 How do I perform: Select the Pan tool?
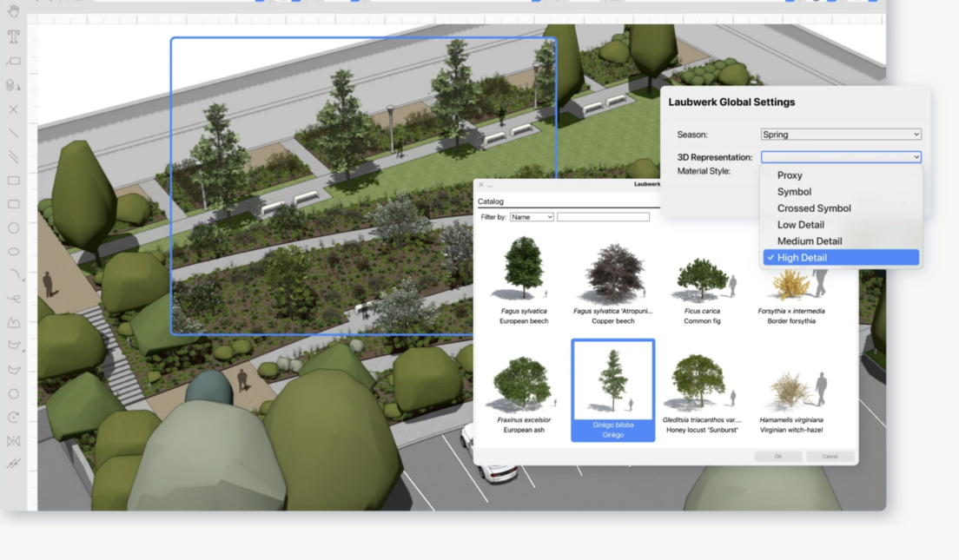(x=13, y=13)
